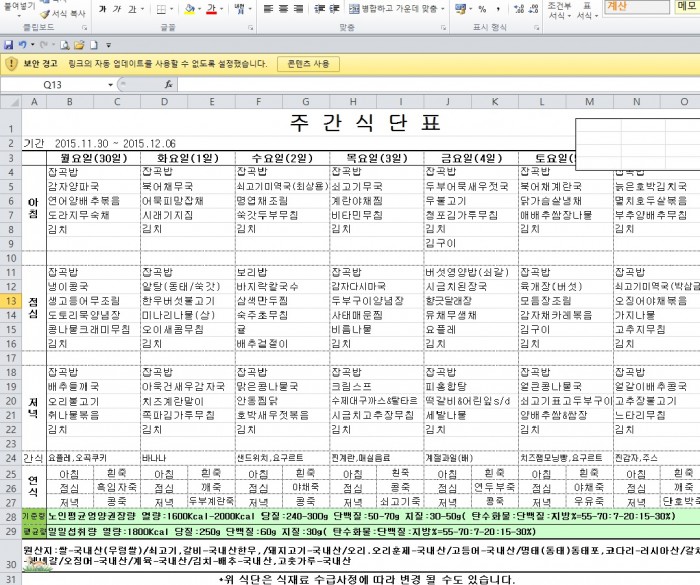Click Save icon in quick access toolbar
This screenshot has height=585, width=700.
point(8,45)
